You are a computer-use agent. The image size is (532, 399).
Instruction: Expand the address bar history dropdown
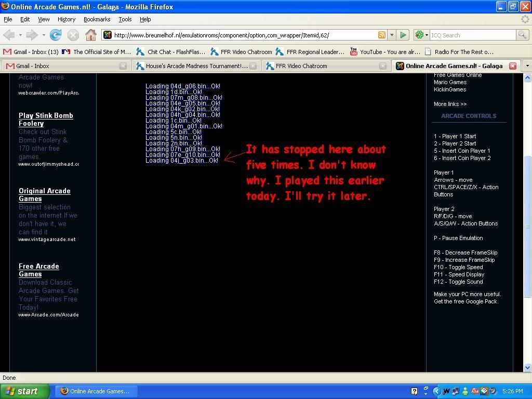tap(392, 35)
